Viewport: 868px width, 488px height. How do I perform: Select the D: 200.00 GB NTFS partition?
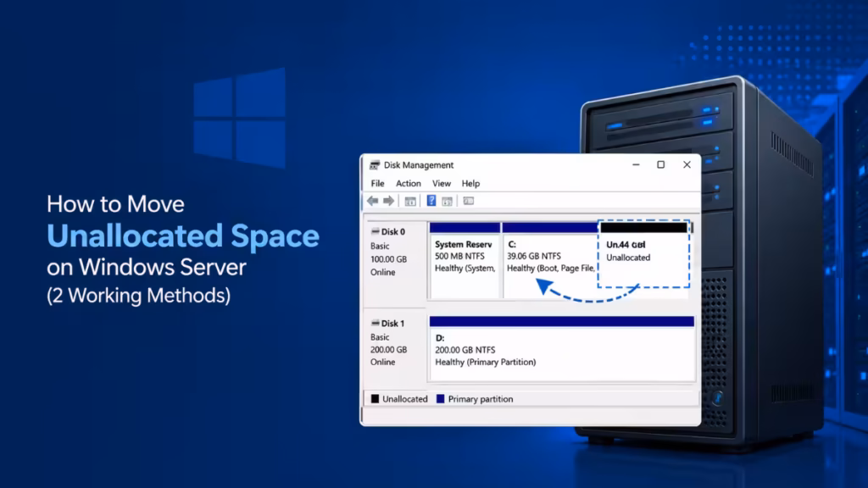pyautogui.click(x=561, y=348)
